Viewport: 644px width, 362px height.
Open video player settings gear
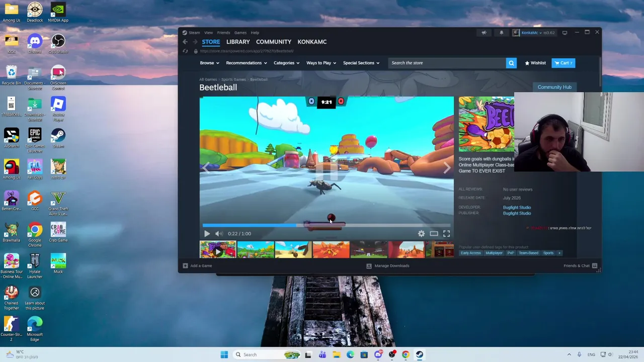coord(421,234)
